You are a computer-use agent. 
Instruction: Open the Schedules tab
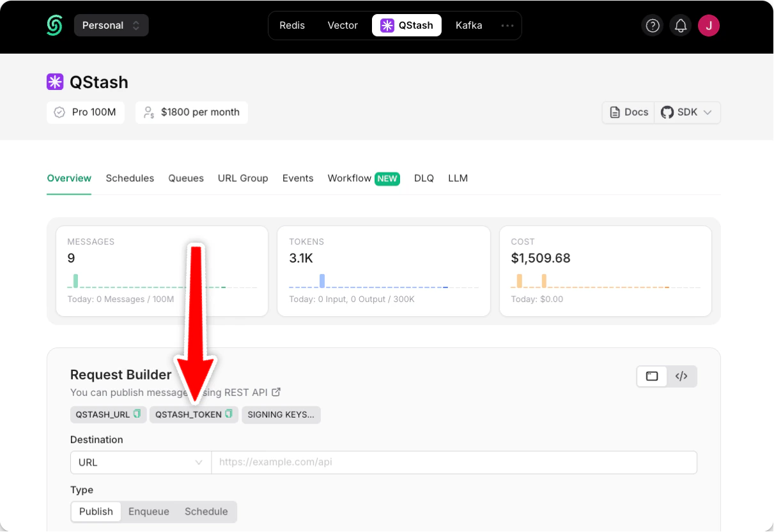(130, 178)
